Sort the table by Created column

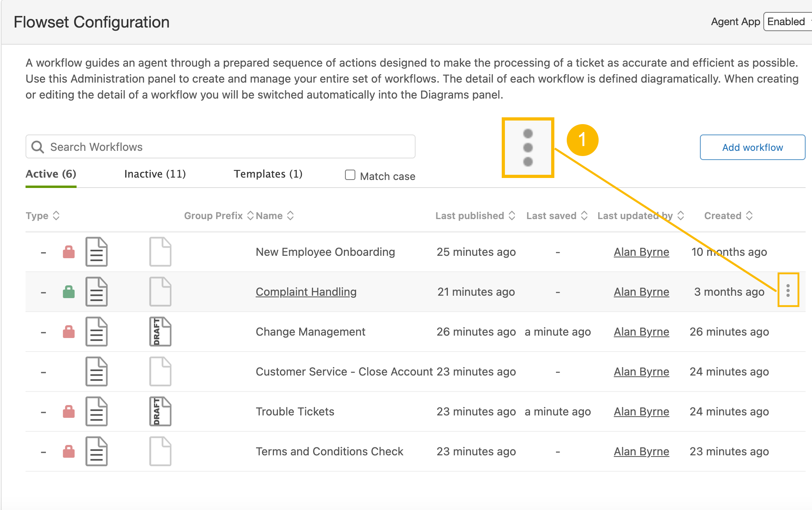tap(749, 215)
